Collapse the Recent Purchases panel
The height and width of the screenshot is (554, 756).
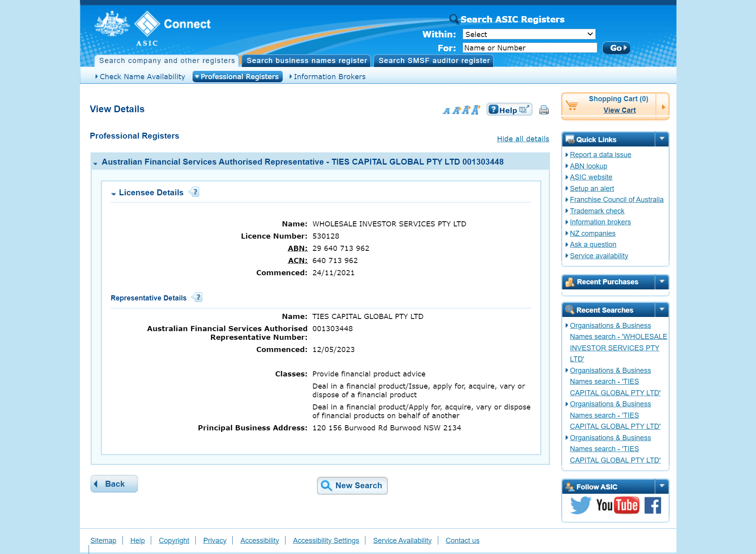click(x=662, y=282)
